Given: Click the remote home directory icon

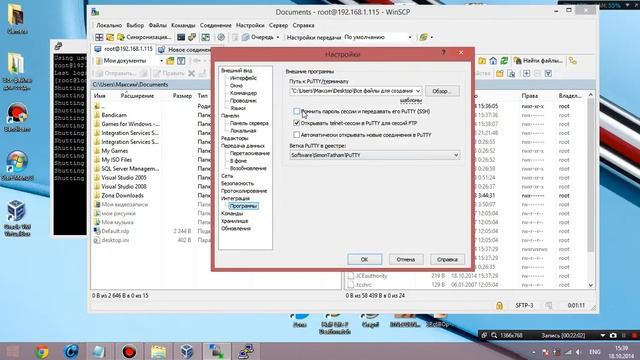Looking at the screenshot, I should point(493,61).
